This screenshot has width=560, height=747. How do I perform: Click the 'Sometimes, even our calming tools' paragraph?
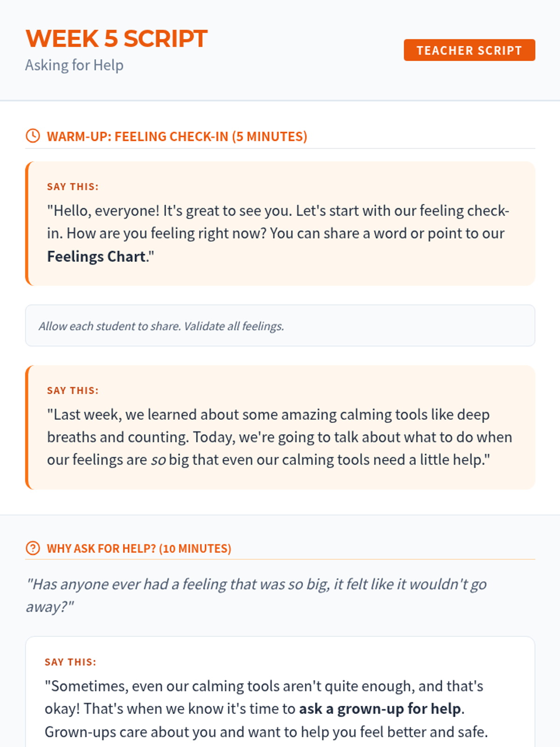tap(264, 686)
